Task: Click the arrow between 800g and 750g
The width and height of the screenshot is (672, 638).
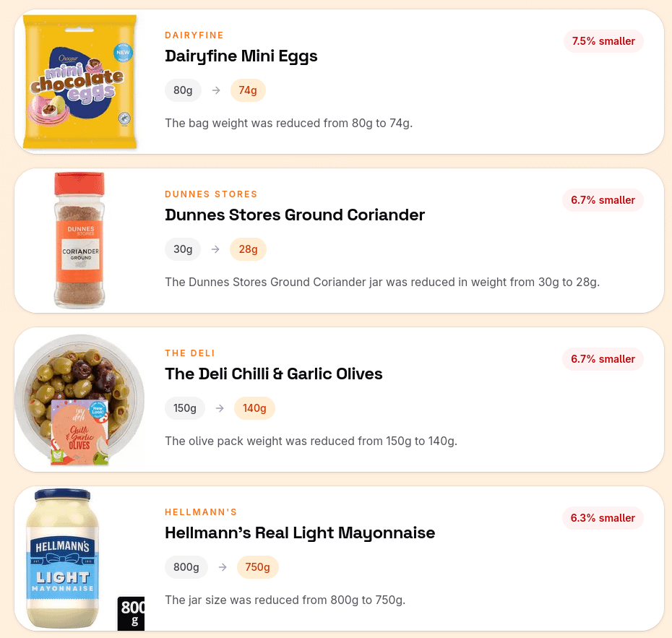Action: pyautogui.click(x=223, y=567)
